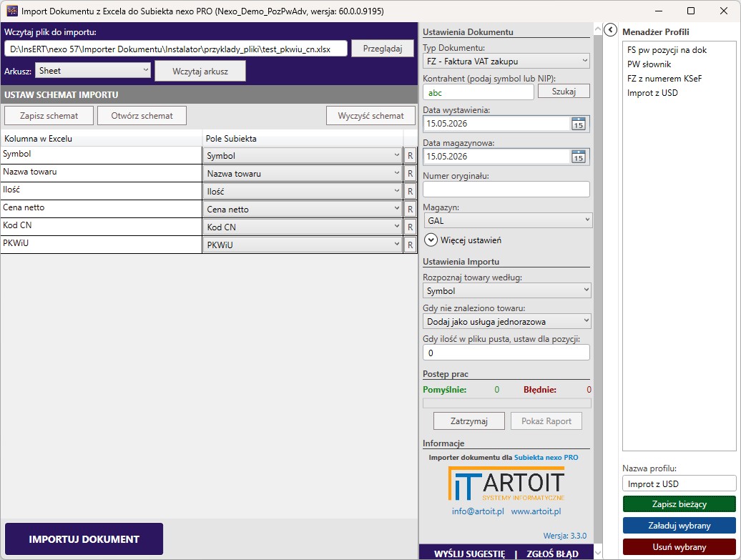741x560 pixels.
Task: Click the Nazwa profilu input field
Action: 679,484
